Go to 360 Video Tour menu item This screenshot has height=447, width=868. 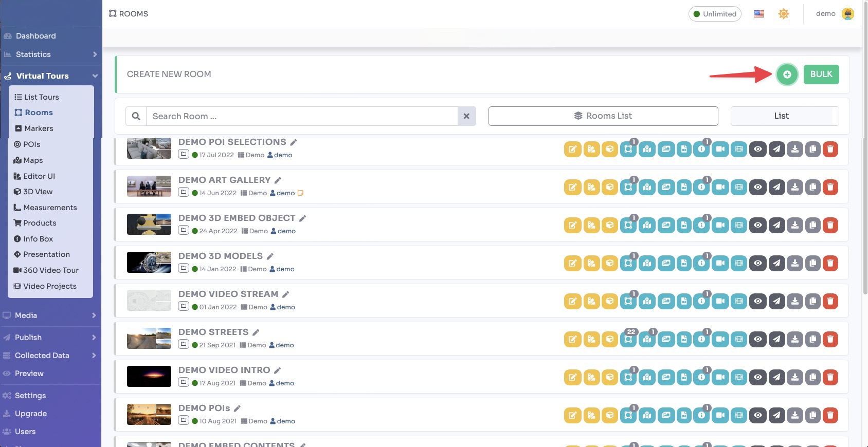(50, 270)
